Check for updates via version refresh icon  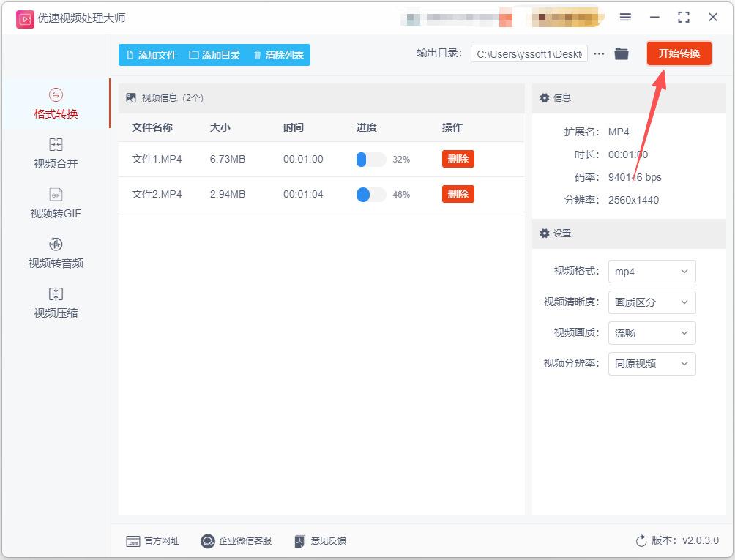coord(641,541)
